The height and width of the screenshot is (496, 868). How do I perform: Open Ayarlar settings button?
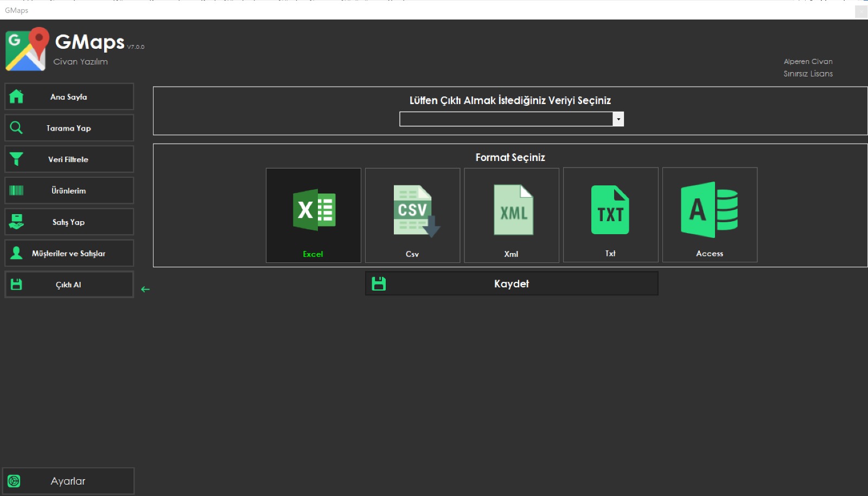pyautogui.click(x=68, y=481)
